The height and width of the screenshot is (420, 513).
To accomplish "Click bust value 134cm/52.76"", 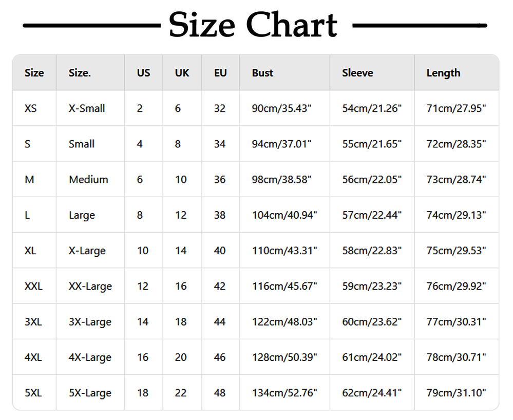I will (284, 393).
